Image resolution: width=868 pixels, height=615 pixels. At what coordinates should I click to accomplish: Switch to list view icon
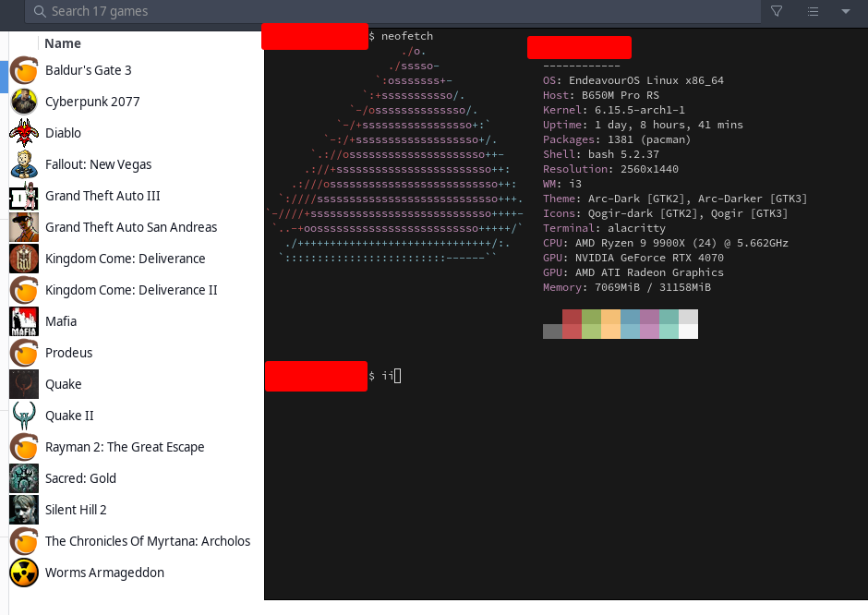click(x=813, y=11)
